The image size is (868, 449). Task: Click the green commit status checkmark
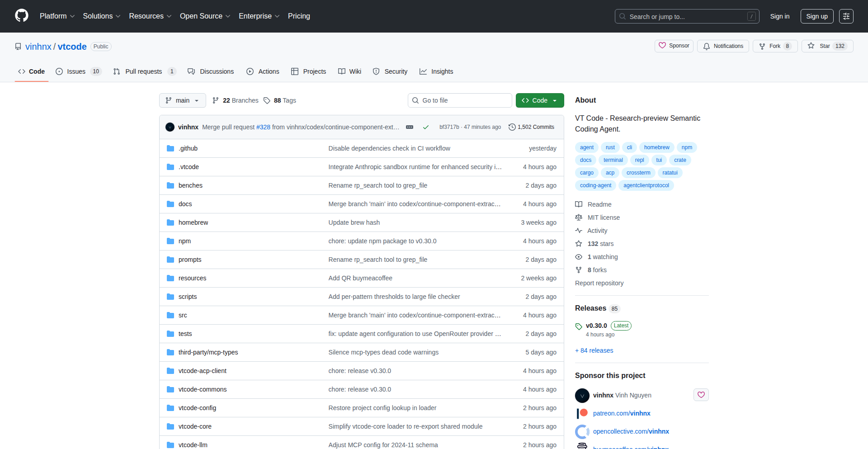coord(425,127)
